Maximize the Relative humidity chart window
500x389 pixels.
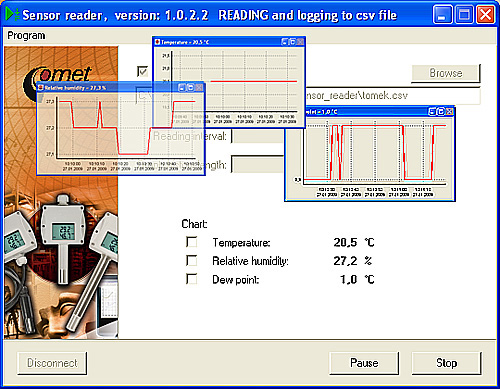pyautogui.click(x=191, y=88)
